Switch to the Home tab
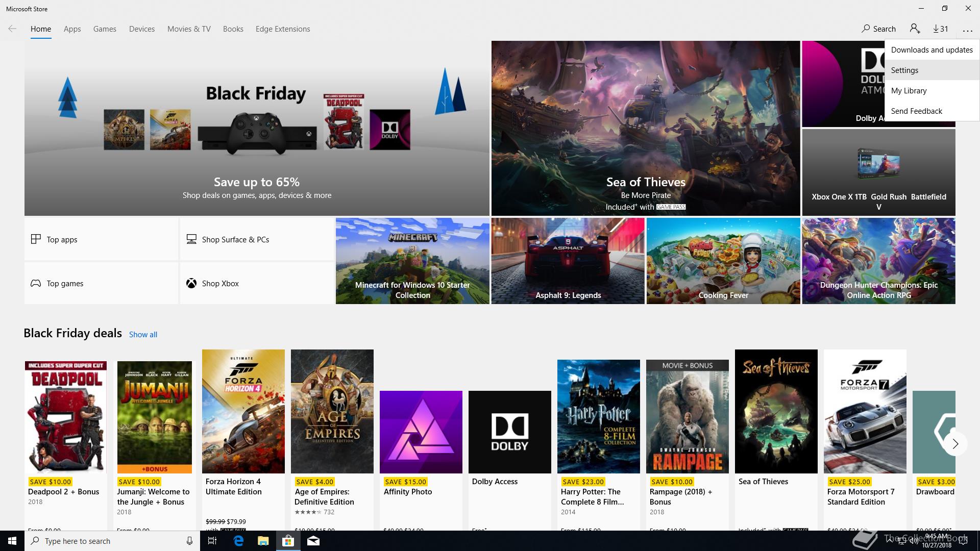The image size is (980, 551). click(41, 29)
